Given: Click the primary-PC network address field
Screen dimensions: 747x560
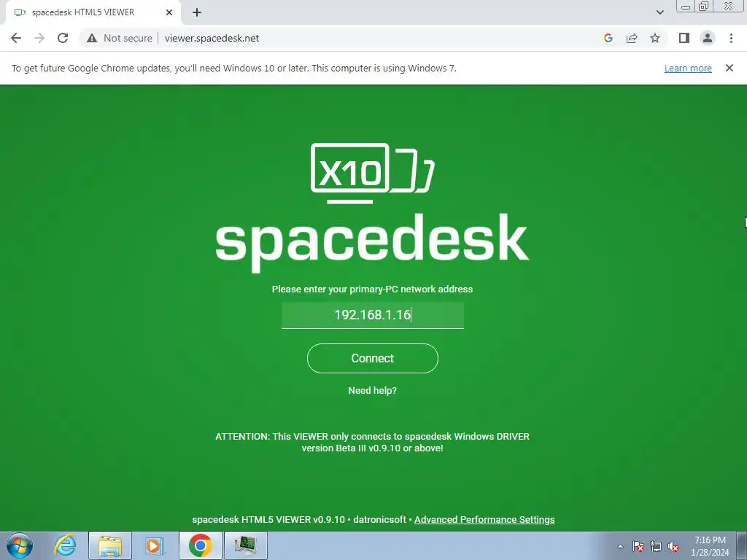Looking at the screenshot, I should tap(373, 315).
